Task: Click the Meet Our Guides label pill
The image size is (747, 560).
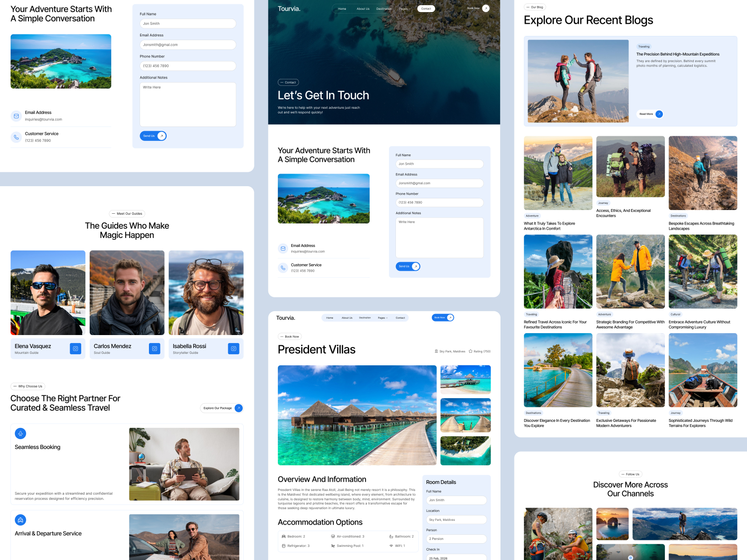Action: pos(127,214)
